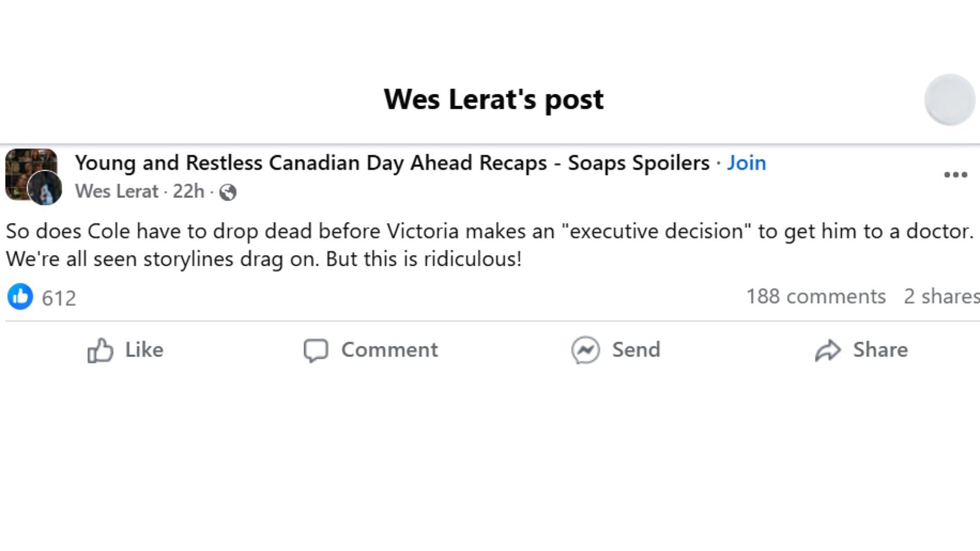The width and height of the screenshot is (980, 551).
Task: Click the thumbs-up Like icon
Action: tap(100, 350)
